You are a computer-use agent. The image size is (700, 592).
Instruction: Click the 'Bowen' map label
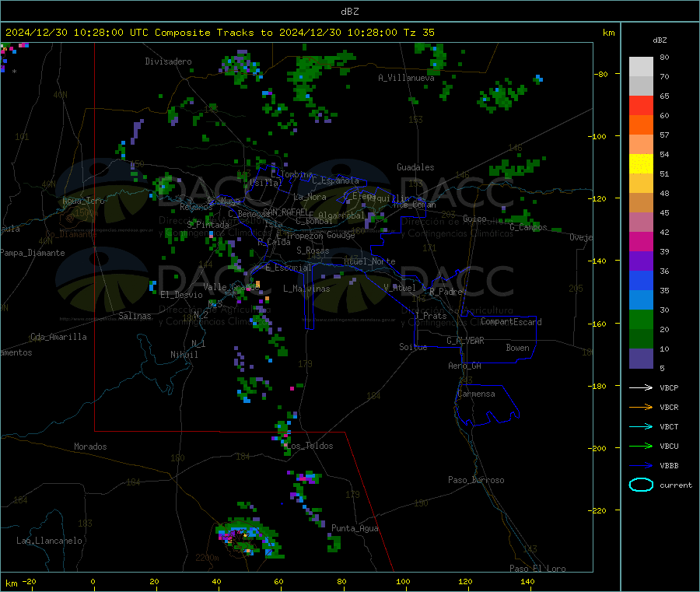click(x=517, y=348)
